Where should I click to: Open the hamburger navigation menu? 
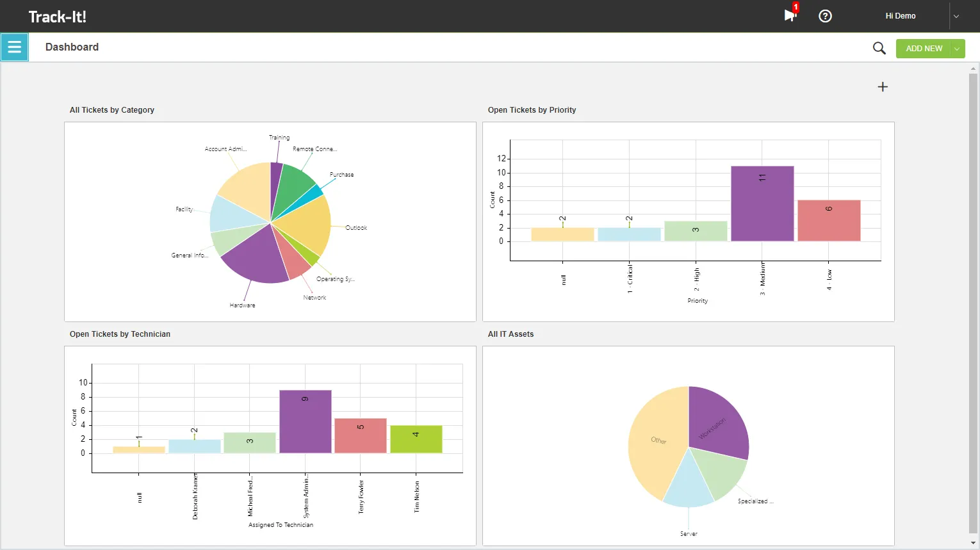click(14, 47)
